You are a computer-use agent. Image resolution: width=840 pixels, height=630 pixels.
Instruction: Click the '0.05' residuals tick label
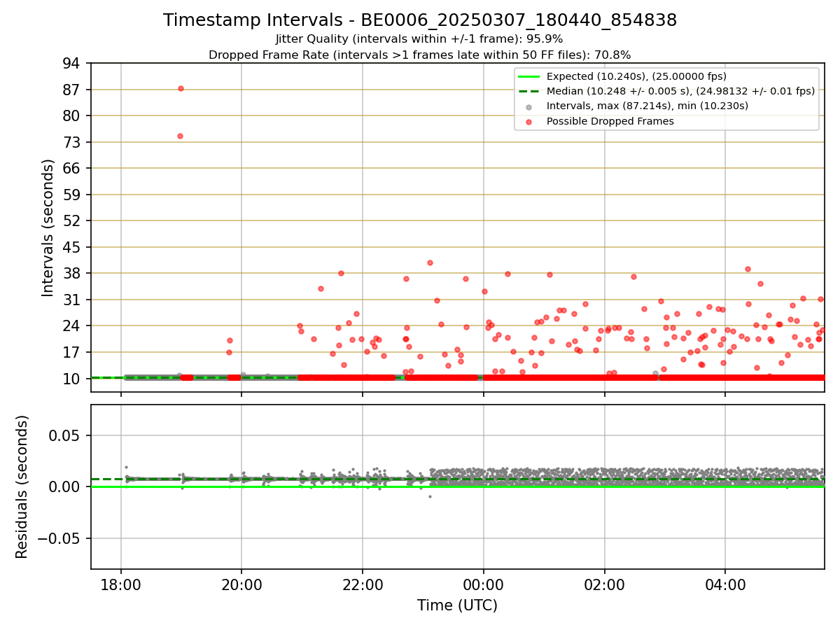[66, 435]
